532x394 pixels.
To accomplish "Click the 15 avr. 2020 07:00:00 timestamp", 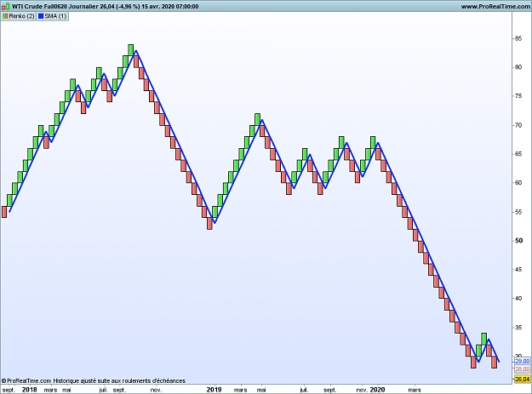I will coord(170,7).
